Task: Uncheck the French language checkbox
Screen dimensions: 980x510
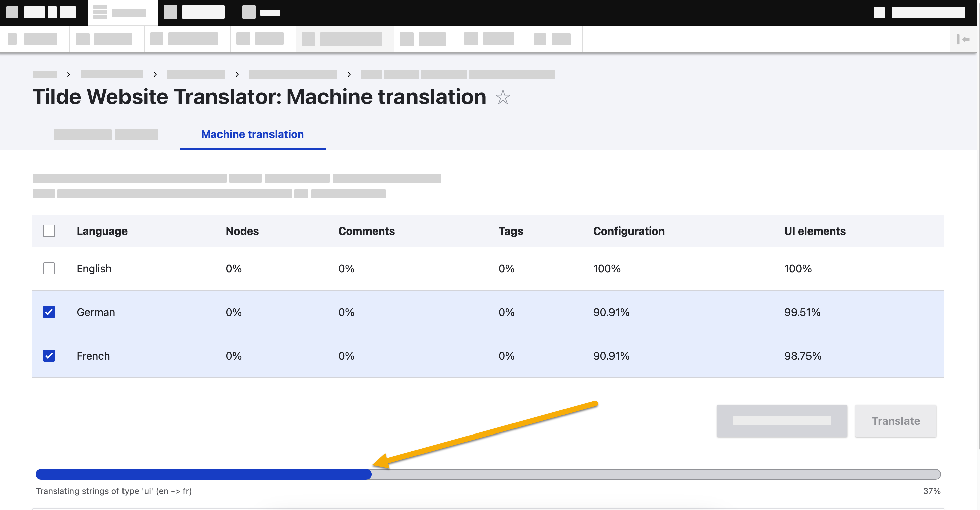Action: [49, 356]
